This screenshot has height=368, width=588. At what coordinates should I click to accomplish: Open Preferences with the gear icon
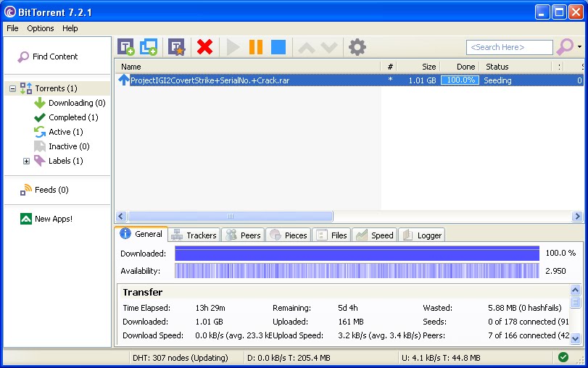click(357, 47)
